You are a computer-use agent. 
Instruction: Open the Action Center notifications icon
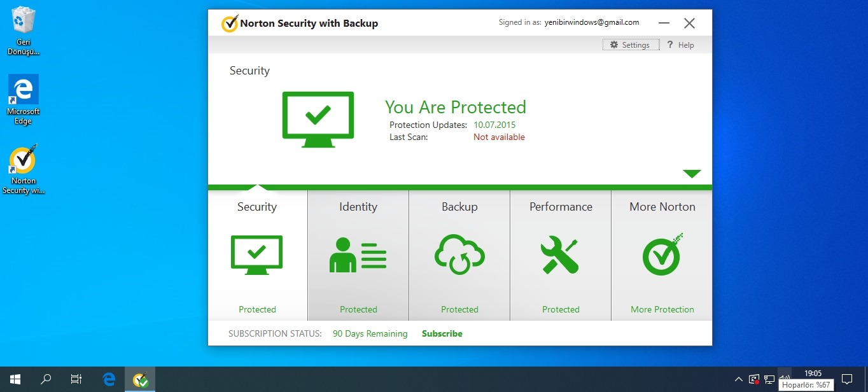coord(846,379)
